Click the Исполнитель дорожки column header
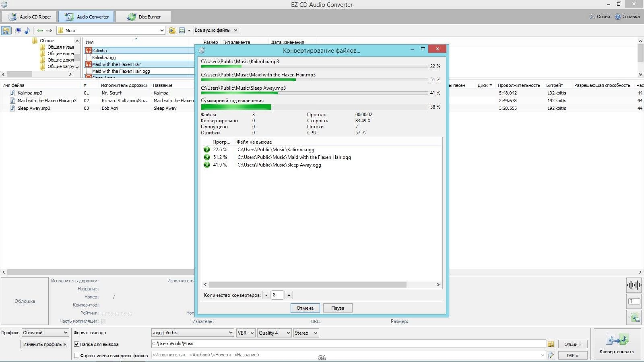The image size is (644, 362). [124, 85]
